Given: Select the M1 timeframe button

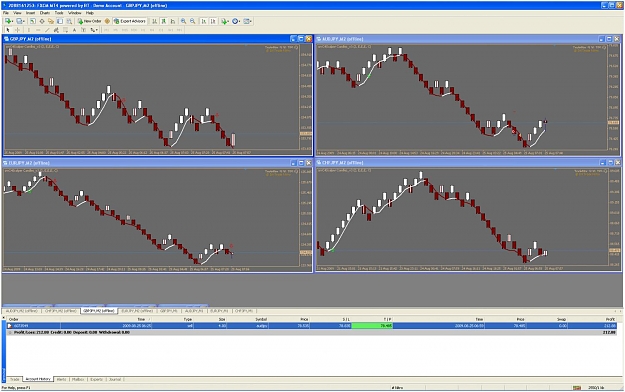Looking at the screenshot, I should (106, 30).
